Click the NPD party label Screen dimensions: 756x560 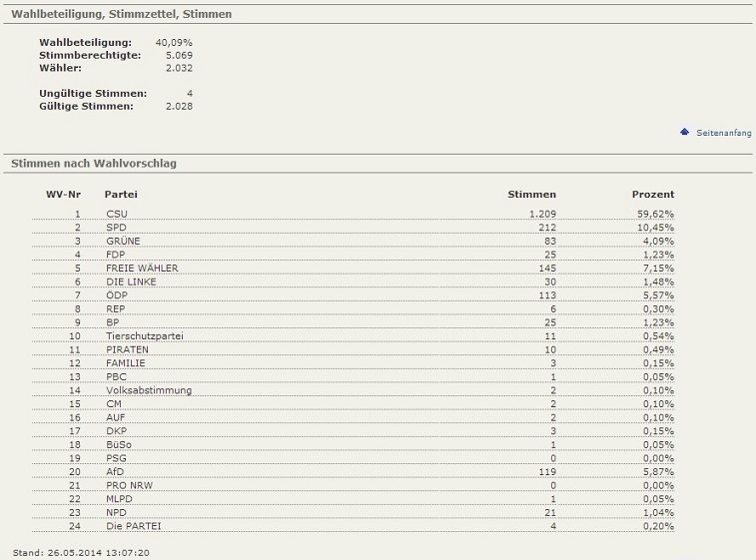click(116, 512)
